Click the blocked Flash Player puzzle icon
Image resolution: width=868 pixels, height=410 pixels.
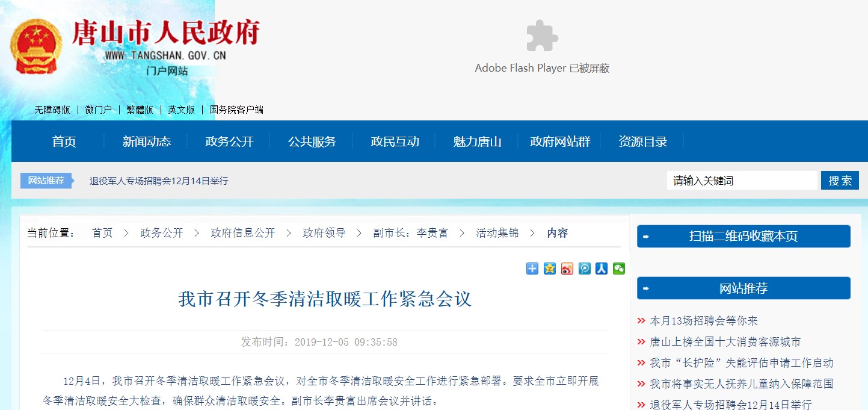tap(541, 36)
